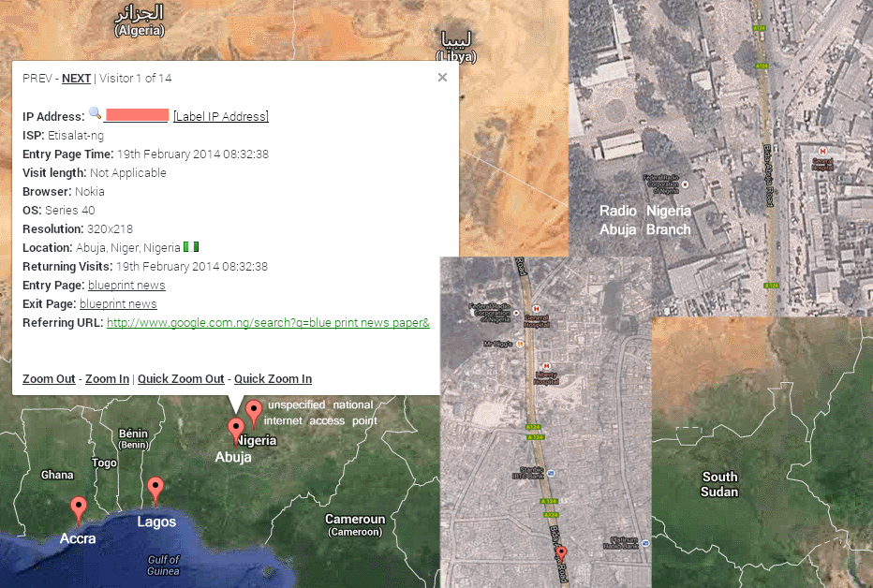Screen dimensions: 873x588
Task: Click the Quick Zoom Out link
Action: click(181, 379)
